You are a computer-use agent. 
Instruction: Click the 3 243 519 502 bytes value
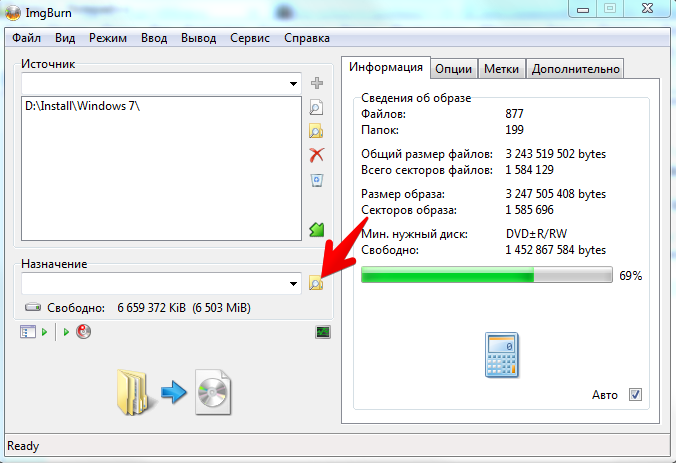click(555, 154)
